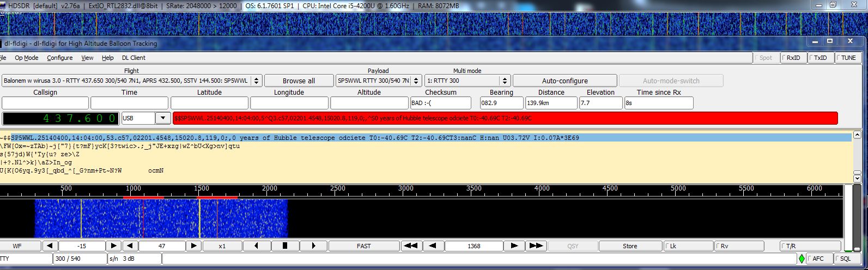Open the DL Client menu

133,58
